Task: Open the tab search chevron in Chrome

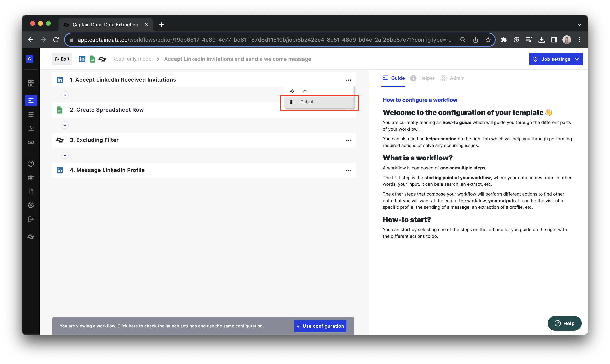Action: click(x=579, y=25)
